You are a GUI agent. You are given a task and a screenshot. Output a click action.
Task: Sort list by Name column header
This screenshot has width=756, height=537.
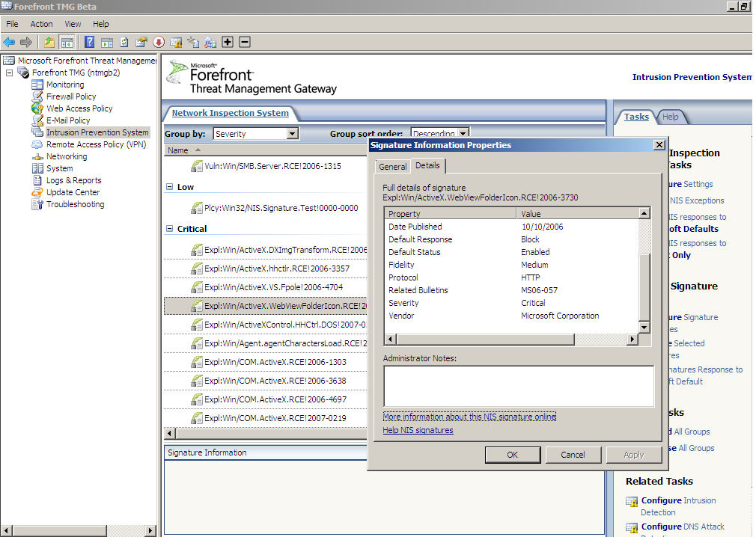tap(265, 150)
